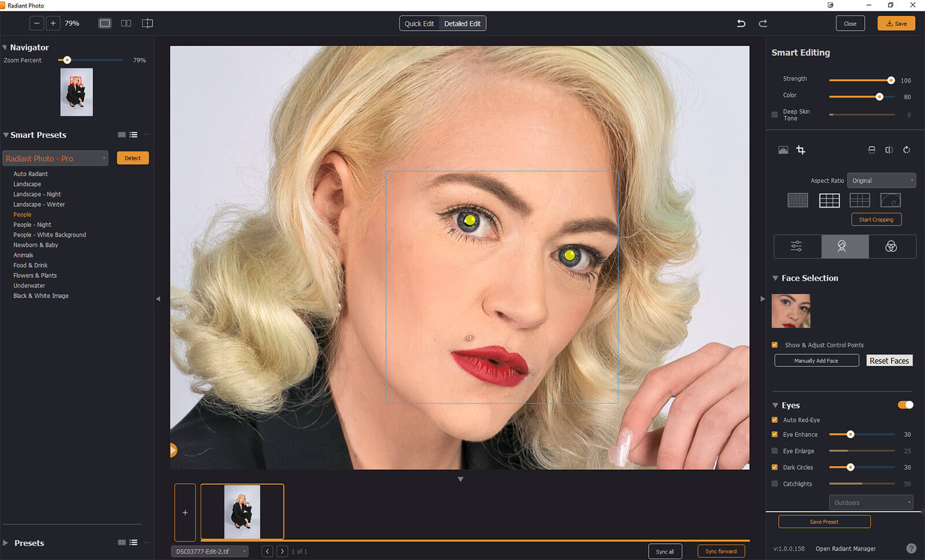Select the Landscape - Night preset
The width and height of the screenshot is (925, 560).
tap(37, 194)
